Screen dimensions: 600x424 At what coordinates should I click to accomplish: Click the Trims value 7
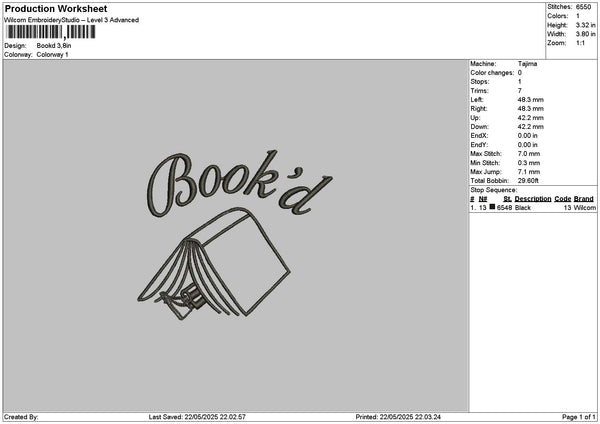(x=520, y=91)
